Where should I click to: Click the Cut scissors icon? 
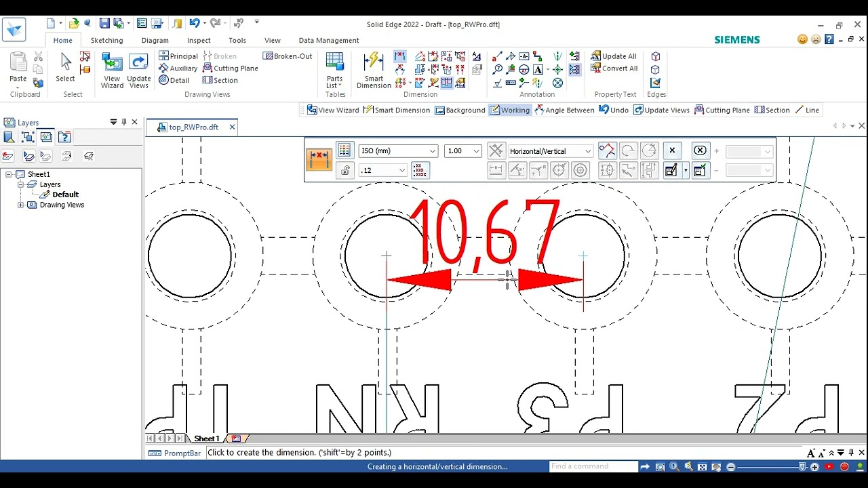point(38,57)
